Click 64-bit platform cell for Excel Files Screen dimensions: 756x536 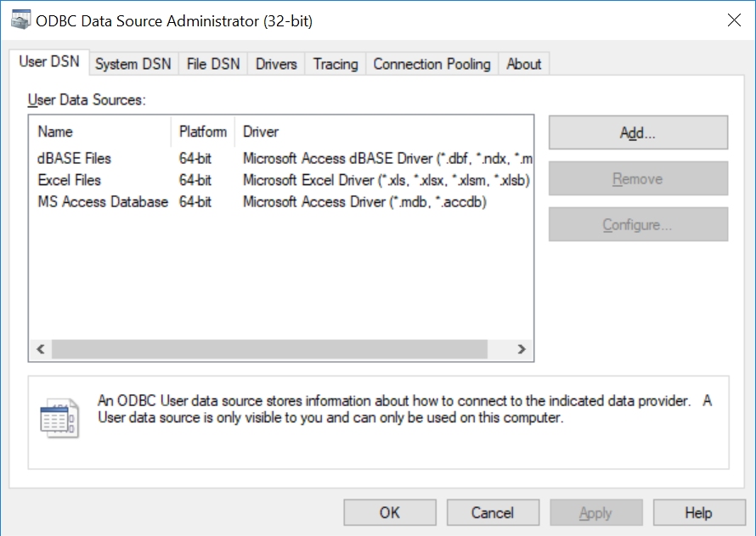coord(195,180)
